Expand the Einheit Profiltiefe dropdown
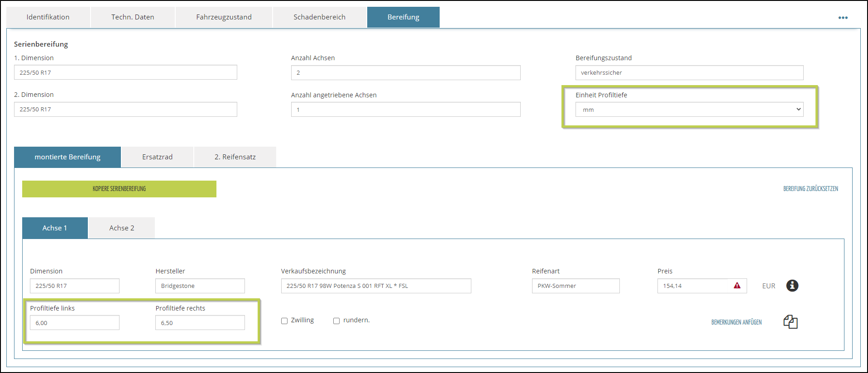 click(689, 110)
